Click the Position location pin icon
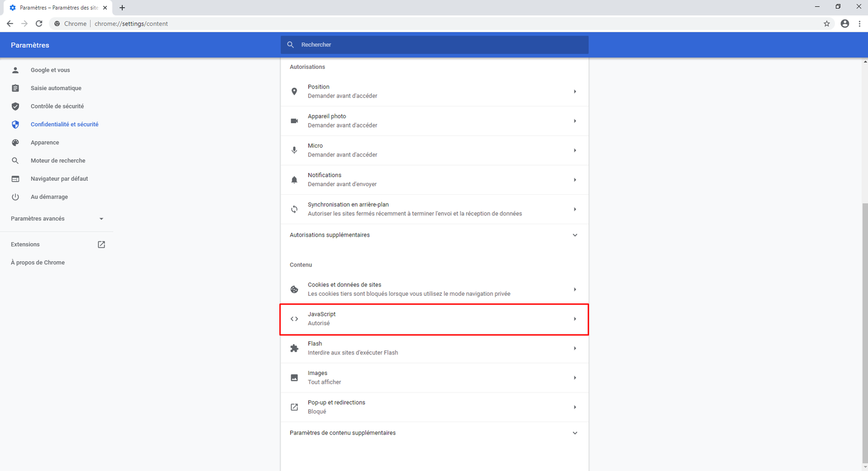The width and height of the screenshot is (868, 471). coord(294,91)
